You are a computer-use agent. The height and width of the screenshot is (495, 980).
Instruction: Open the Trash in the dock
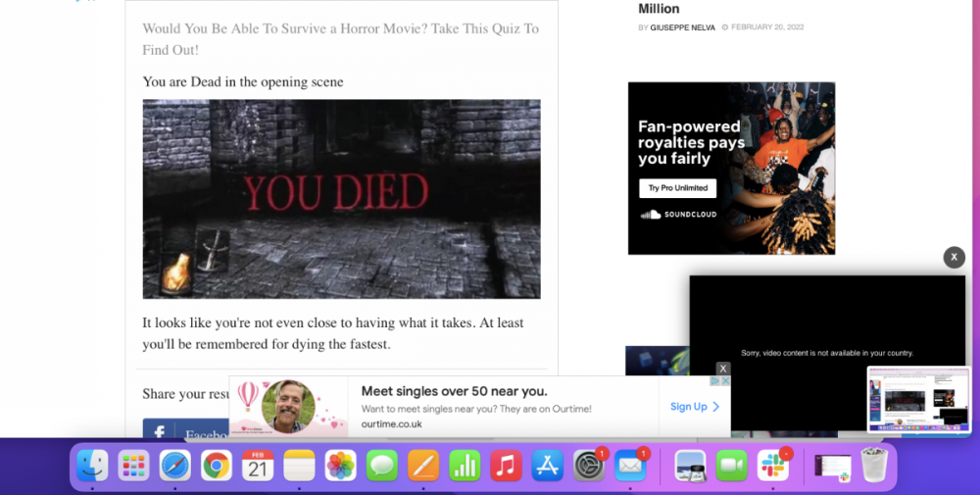tap(874, 466)
